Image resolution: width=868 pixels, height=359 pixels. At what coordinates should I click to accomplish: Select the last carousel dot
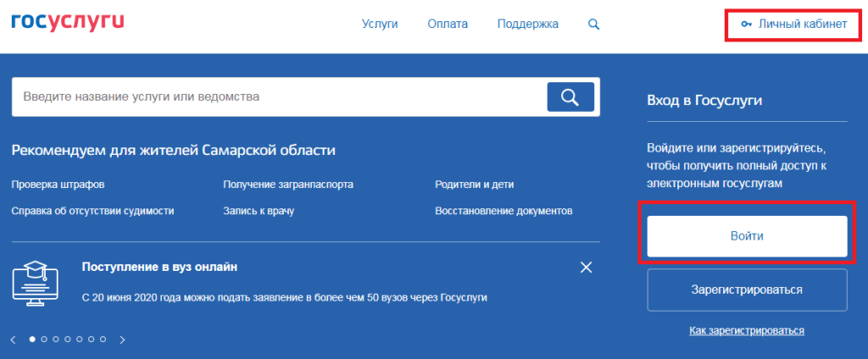tap(103, 339)
